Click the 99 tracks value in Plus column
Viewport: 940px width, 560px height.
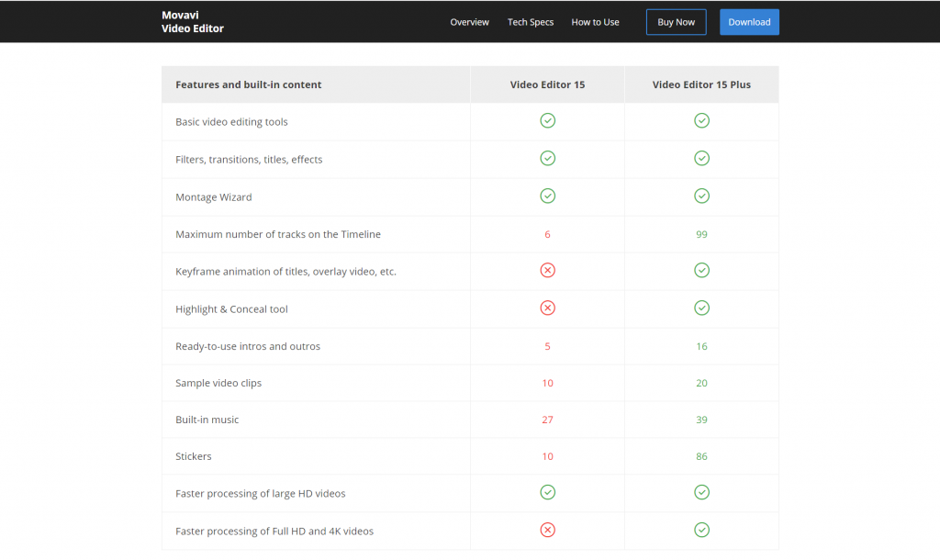point(701,234)
